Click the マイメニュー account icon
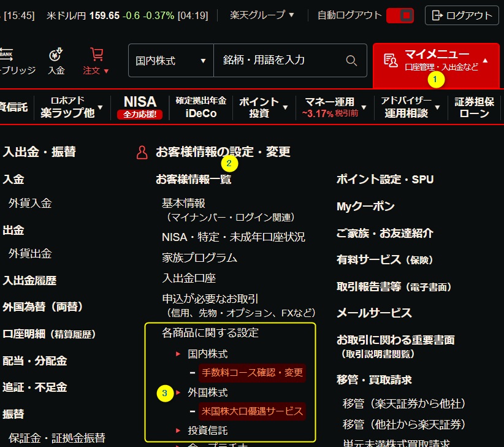The height and width of the screenshot is (447, 504). [391, 60]
